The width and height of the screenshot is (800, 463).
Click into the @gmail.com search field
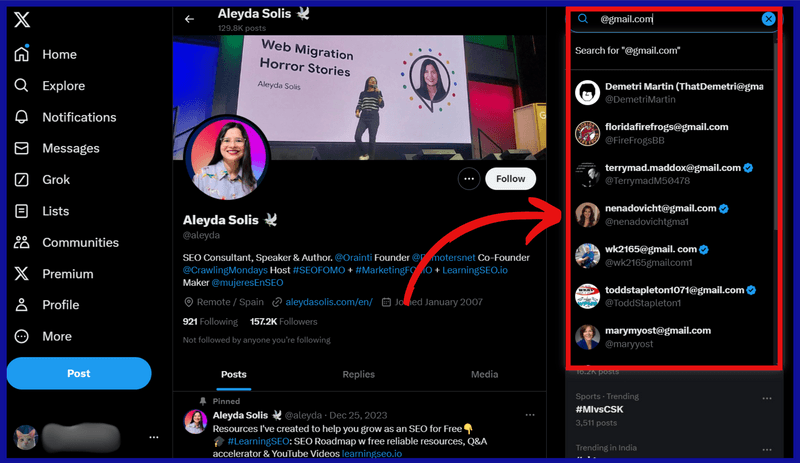click(675, 19)
